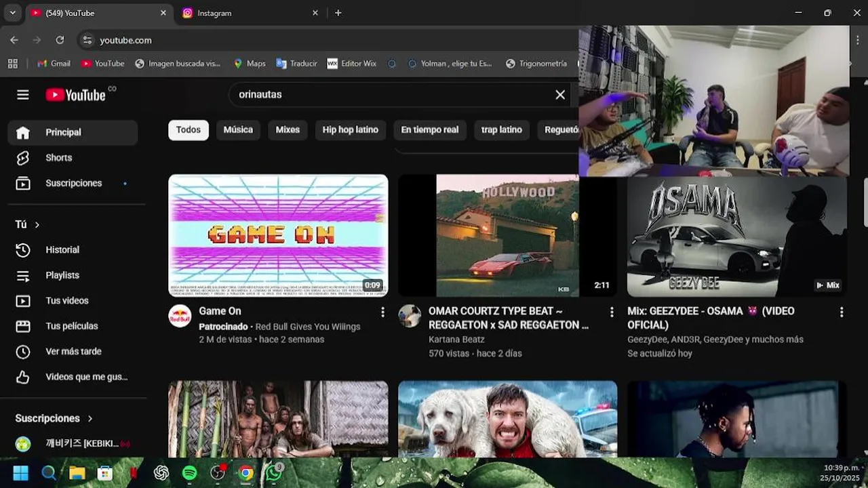Screen dimensions: 868x488
Task: Open the options menu for GeezyDee mix
Action: [842, 312]
